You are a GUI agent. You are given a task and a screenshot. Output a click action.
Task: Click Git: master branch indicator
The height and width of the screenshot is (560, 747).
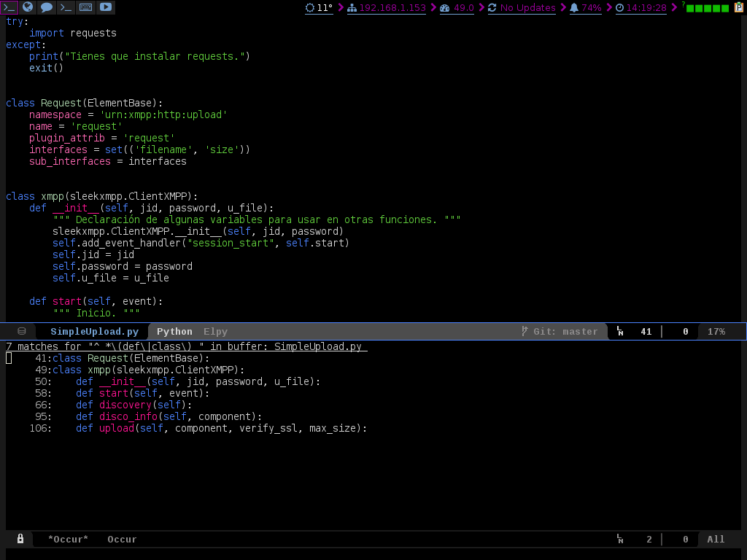pos(565,332)
